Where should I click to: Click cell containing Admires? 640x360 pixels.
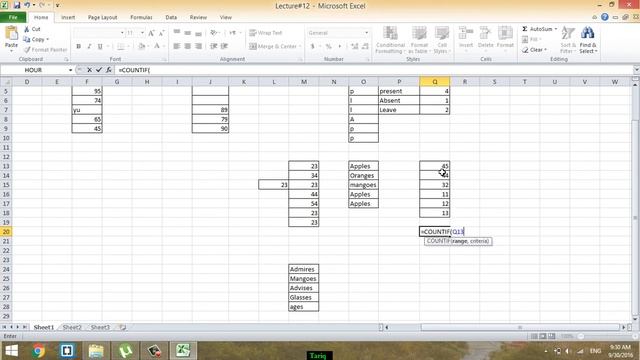(x=304, y=269)
